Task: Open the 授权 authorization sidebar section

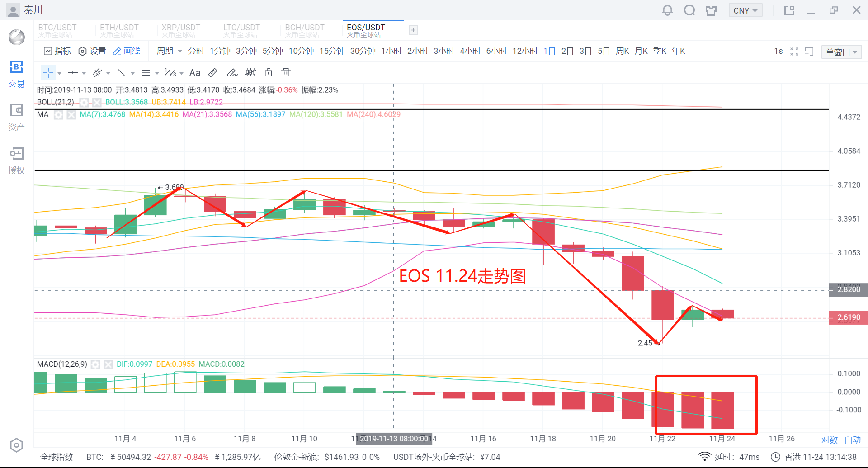Action: pyautogui.click(x=16, y=161)
